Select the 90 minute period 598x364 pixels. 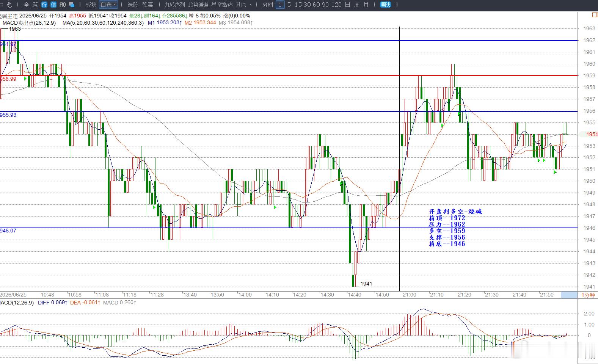(x=325, y=5)
